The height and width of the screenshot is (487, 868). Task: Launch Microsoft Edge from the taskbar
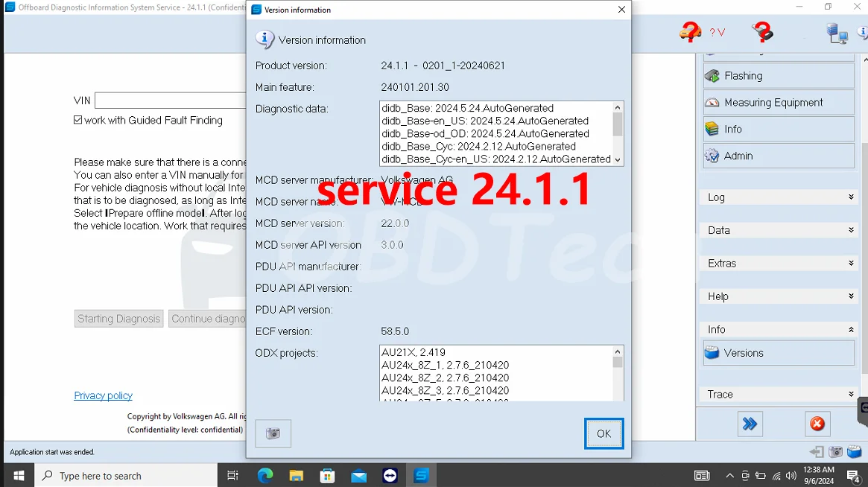point(265,475)
